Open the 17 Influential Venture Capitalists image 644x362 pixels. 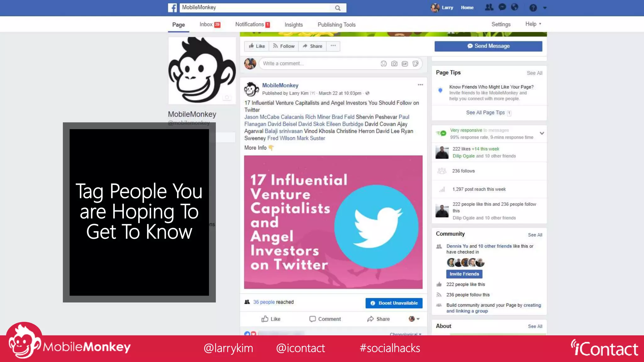click(x=333, y=222)
